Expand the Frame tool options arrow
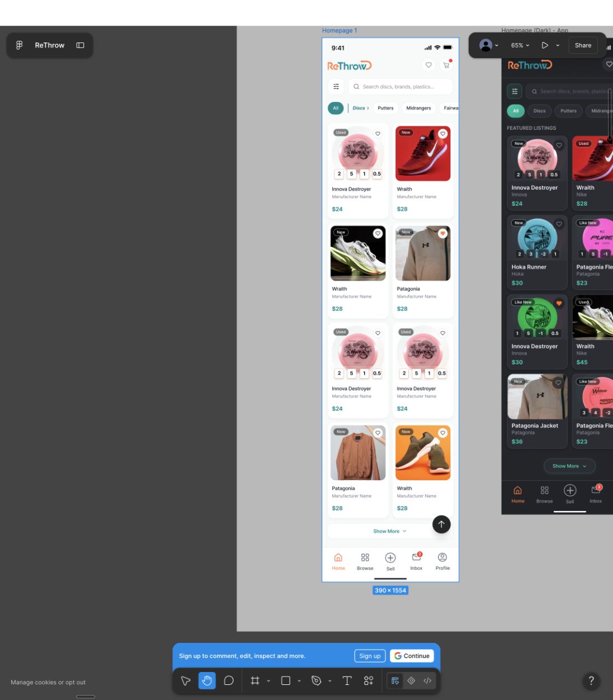Screen dimensions: 613x700 click(268, 680)
